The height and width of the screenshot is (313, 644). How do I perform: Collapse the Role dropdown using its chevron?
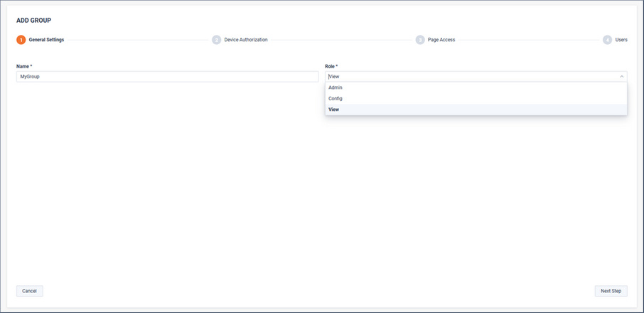pyautogui.click(x=621, y=76)
